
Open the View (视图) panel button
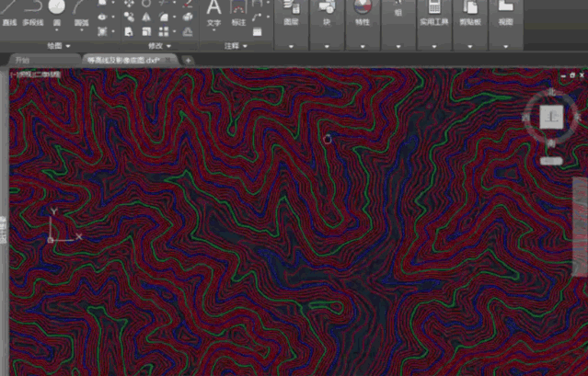click(x=505, y=13)
